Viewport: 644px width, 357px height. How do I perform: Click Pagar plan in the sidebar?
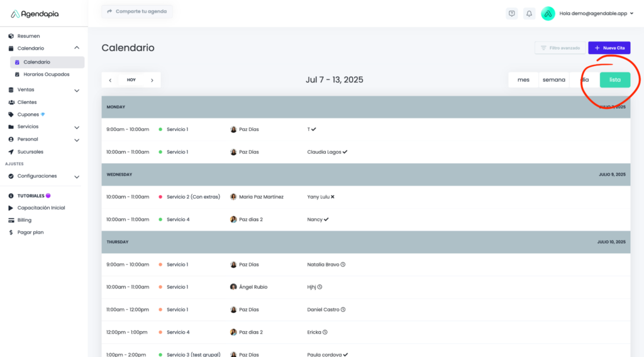tap(30, 232)
